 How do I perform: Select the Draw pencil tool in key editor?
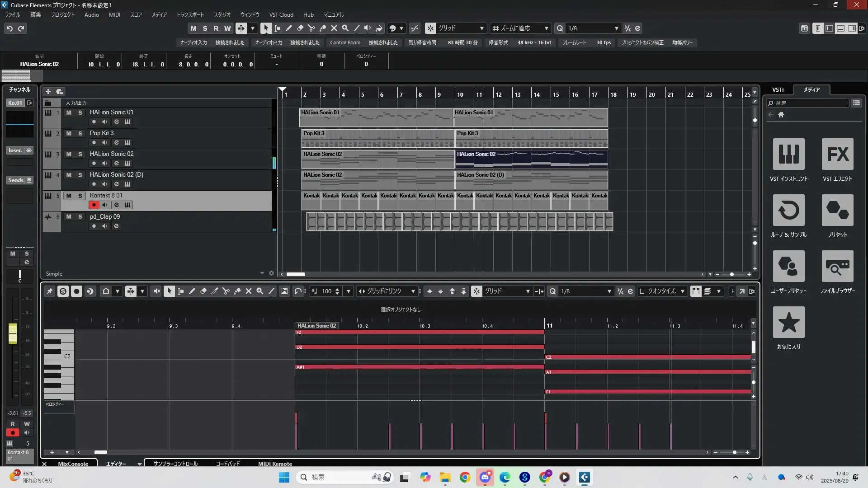[x=192, y=291]
